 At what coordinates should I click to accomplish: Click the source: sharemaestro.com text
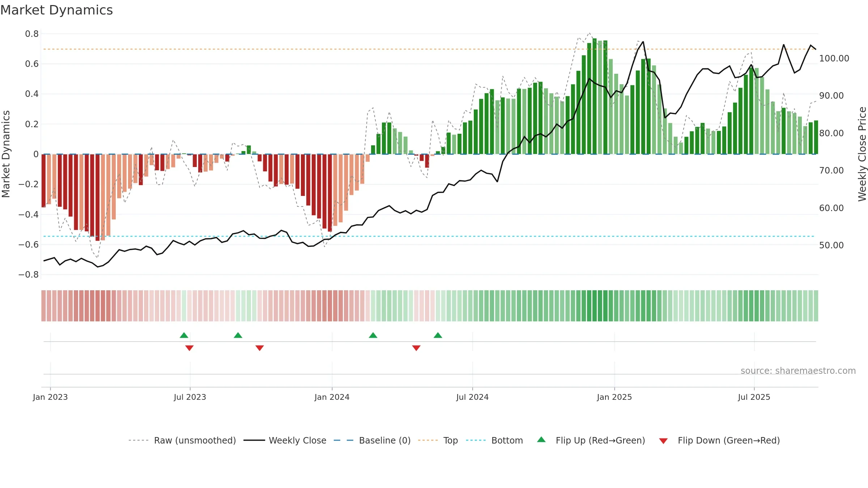pos(798,371)
